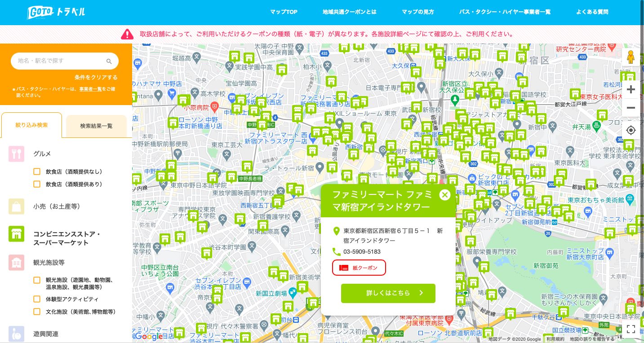644x343 pixels.
Task: Click the 観光施設等 heading text
Action: [49, 262]
